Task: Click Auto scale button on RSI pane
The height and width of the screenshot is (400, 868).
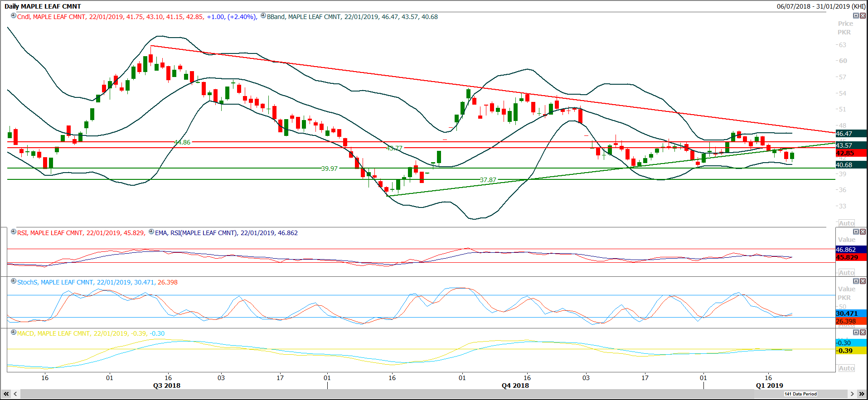Action: [846, 272]
